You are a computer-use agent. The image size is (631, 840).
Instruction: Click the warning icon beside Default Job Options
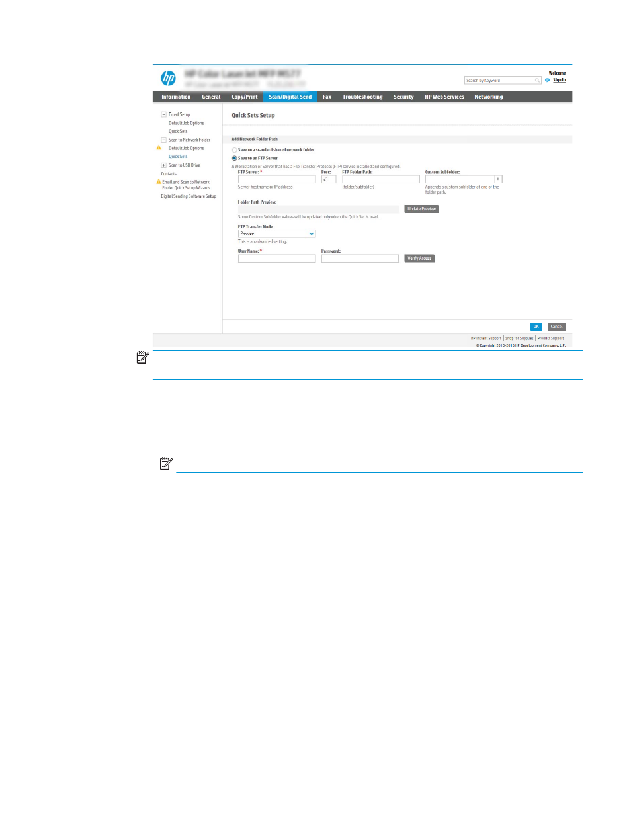(159, 148)
